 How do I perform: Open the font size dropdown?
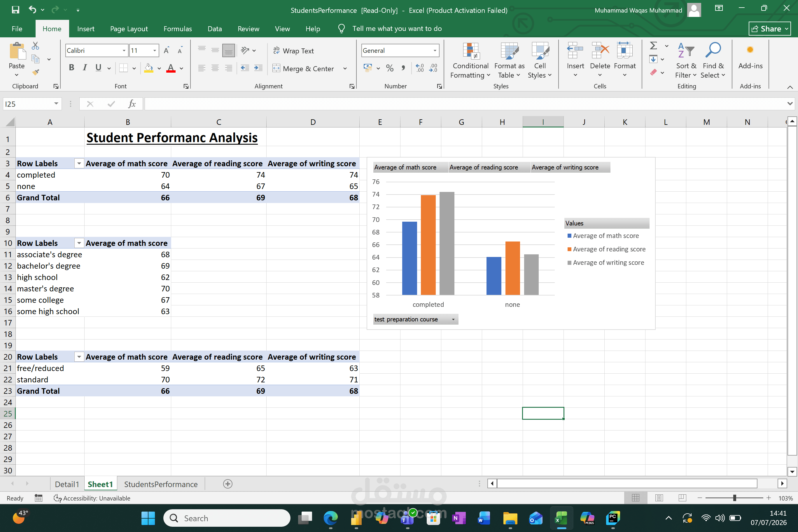[x=155, y=50]
